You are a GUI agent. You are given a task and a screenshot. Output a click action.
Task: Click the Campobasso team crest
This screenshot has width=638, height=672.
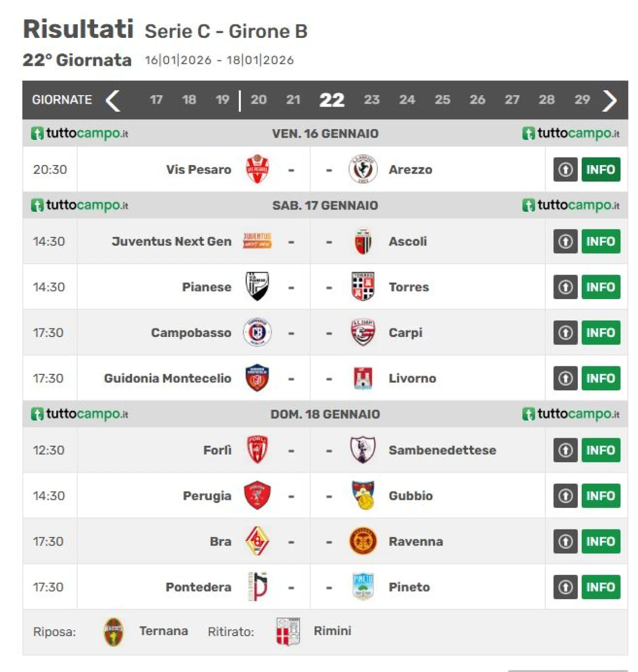pyautogui.click(x=257, y=333)
